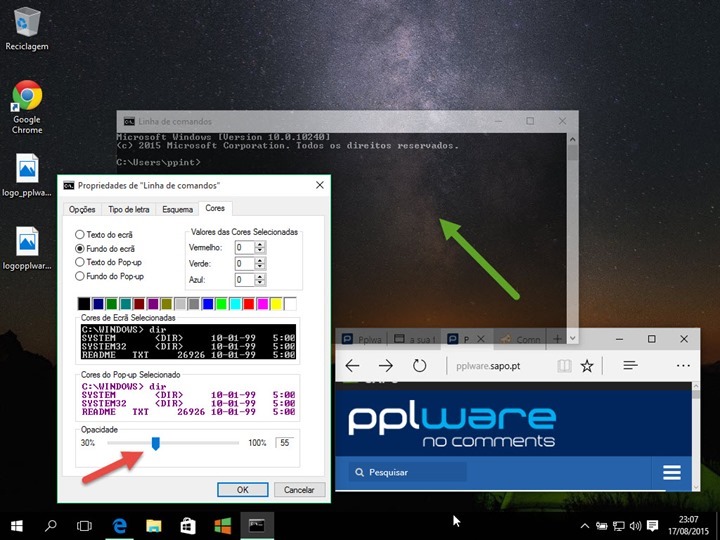The width and height of the screenshot is (720, 540).
Task: Click the Azul value field
Action: click(244, 280)
